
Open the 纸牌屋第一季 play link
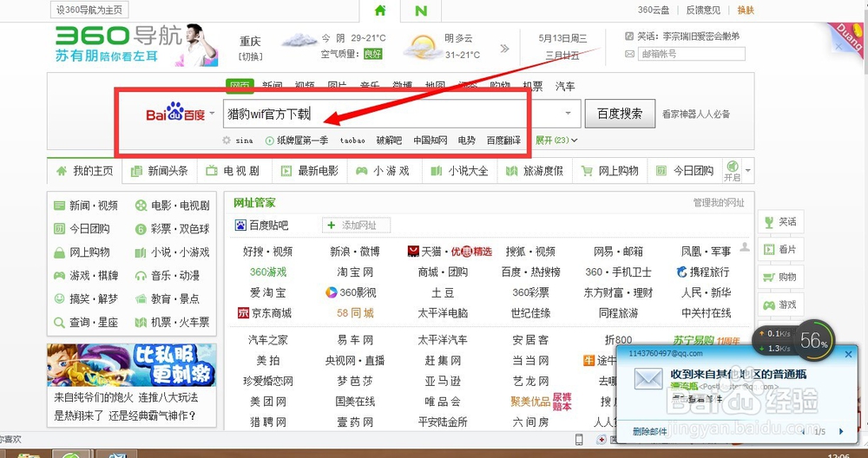click(x=297, y=141)
